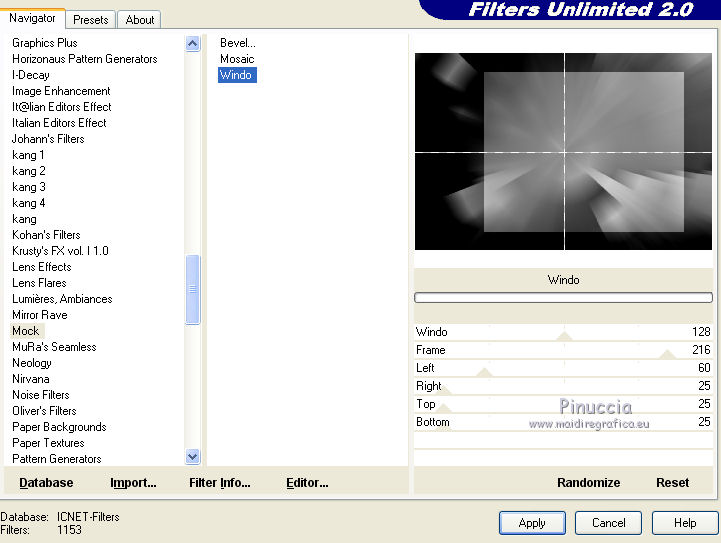Apply the Windo filter
The width and height of the screenshot is (721, 543).
tap(532, 523)
